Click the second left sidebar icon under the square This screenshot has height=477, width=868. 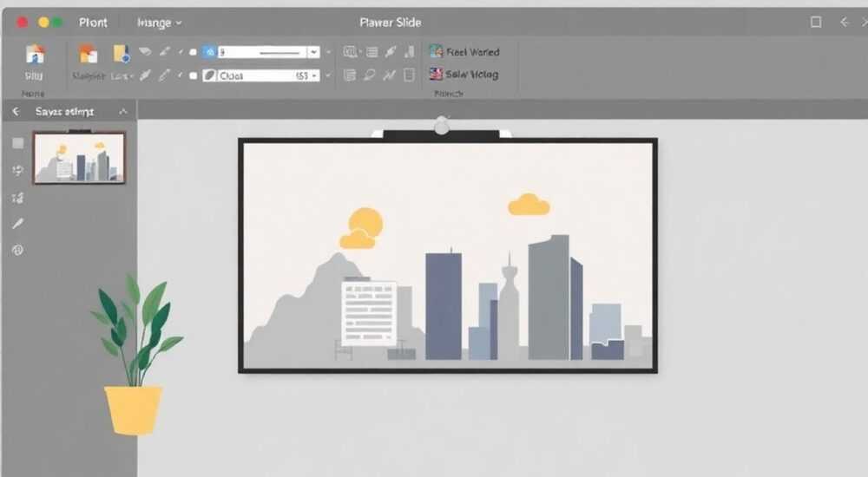point(17,171)
